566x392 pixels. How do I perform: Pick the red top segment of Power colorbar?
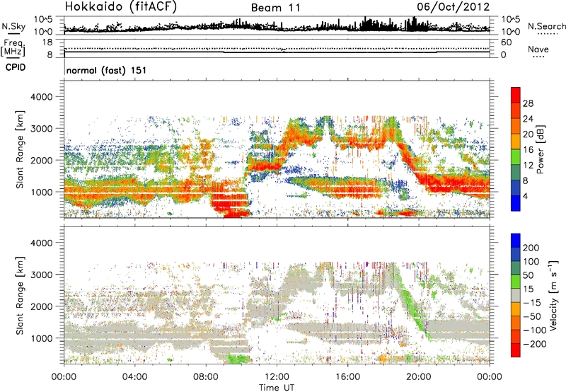pyautogui.click(x=516, y=95)
